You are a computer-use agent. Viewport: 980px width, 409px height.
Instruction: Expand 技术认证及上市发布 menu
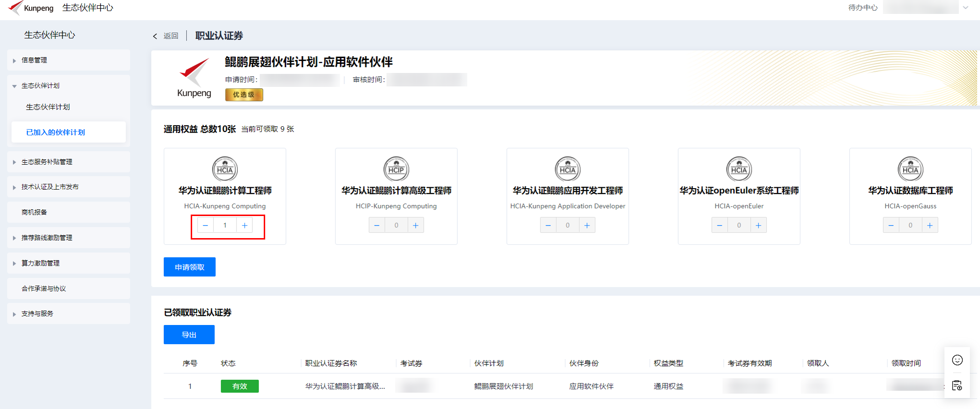[x=69, y=187]
